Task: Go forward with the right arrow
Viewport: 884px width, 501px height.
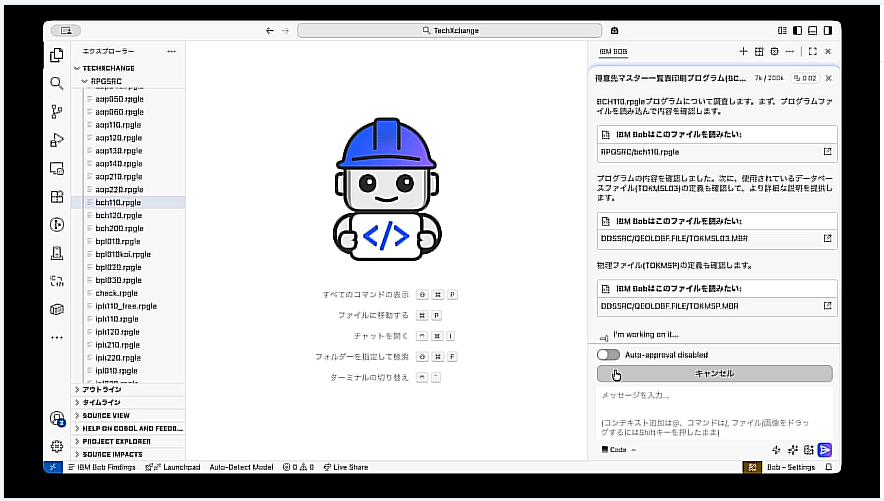Action: click(285, 30)
